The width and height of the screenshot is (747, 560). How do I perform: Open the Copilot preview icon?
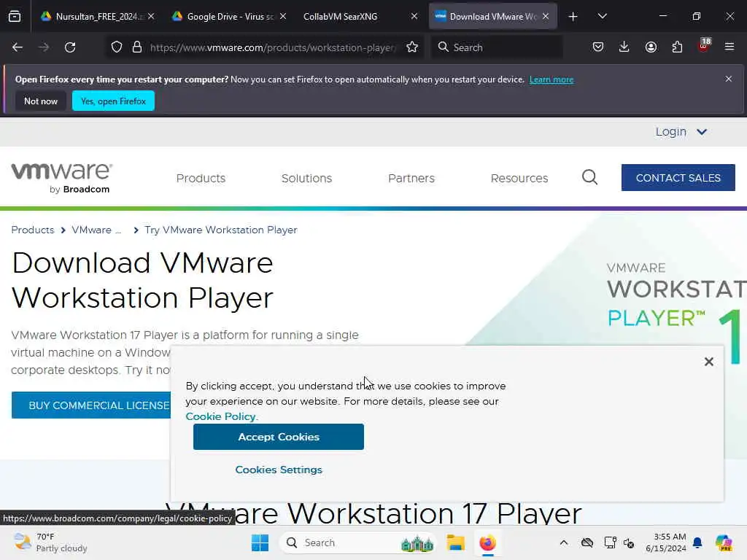click(x=724, y=542)
